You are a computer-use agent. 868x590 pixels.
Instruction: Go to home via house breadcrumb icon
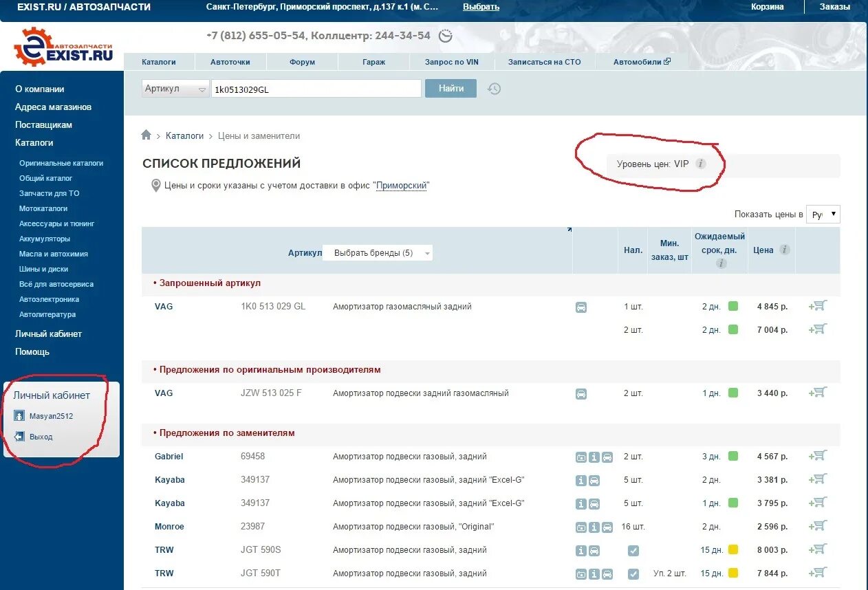(x=146, y=135)
